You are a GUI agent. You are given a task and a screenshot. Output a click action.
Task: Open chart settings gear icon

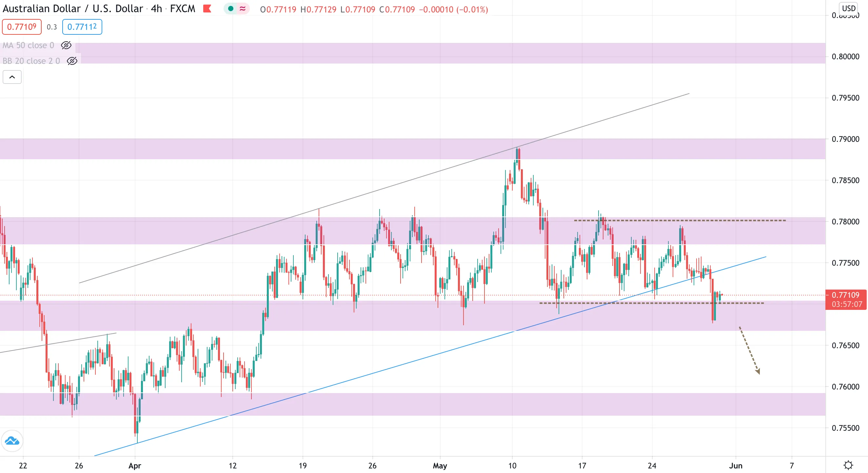pos(848,465)
